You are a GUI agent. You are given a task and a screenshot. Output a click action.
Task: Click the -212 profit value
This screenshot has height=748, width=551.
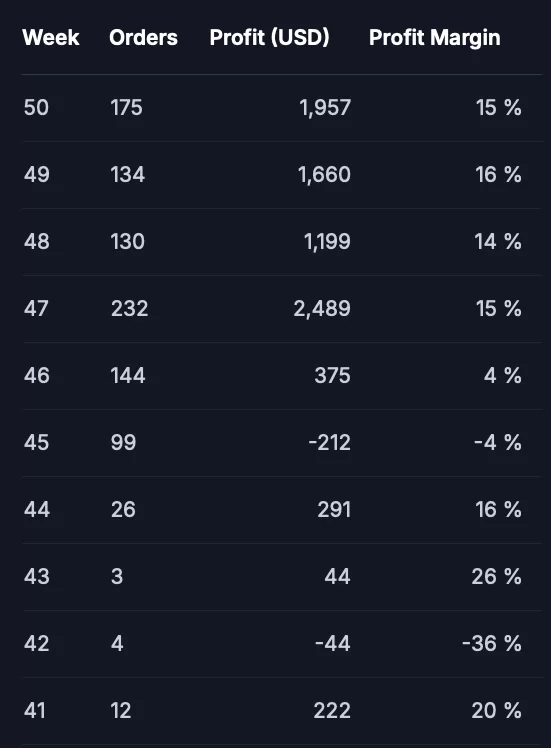click(x=330, y=443)
